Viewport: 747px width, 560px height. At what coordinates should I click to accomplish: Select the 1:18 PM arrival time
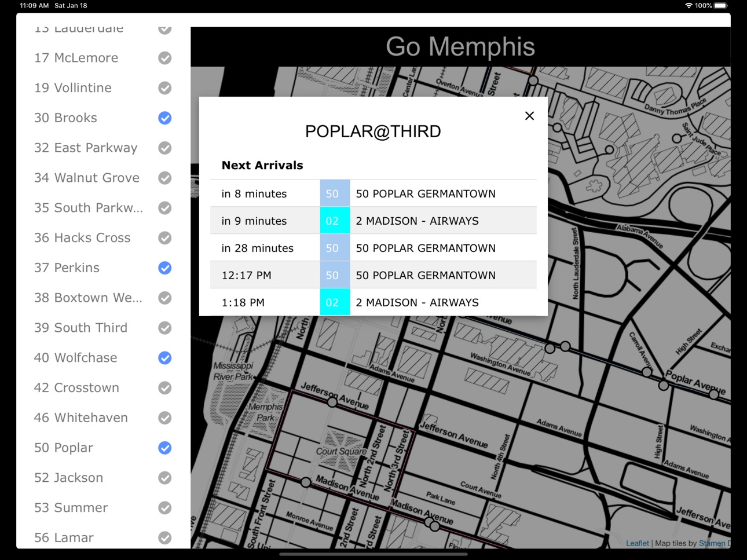243,303
